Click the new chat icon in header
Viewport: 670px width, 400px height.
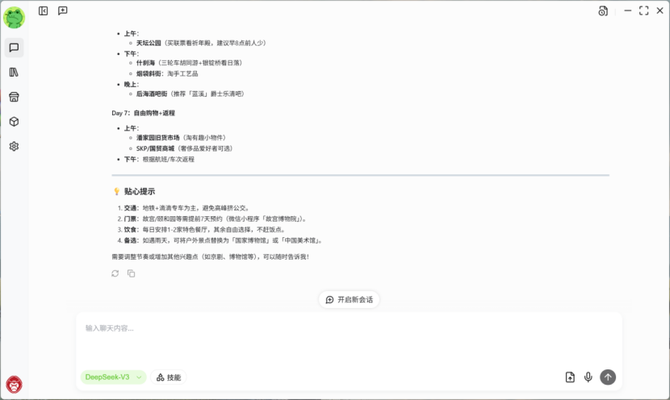click(x=62, y=11)
